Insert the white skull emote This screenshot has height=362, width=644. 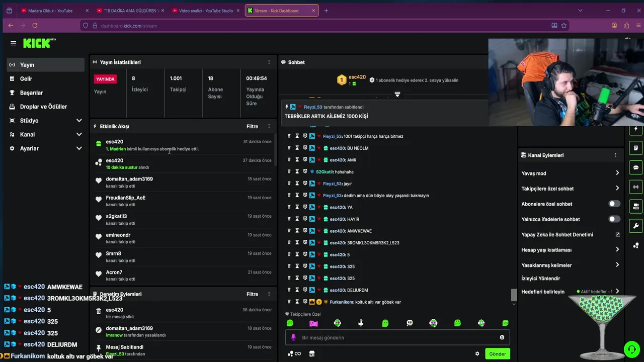pyautogui.click(x=410, y=323)
